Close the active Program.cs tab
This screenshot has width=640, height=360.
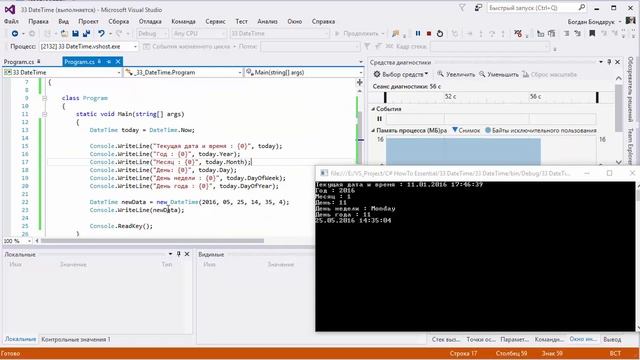pos(118,62)
